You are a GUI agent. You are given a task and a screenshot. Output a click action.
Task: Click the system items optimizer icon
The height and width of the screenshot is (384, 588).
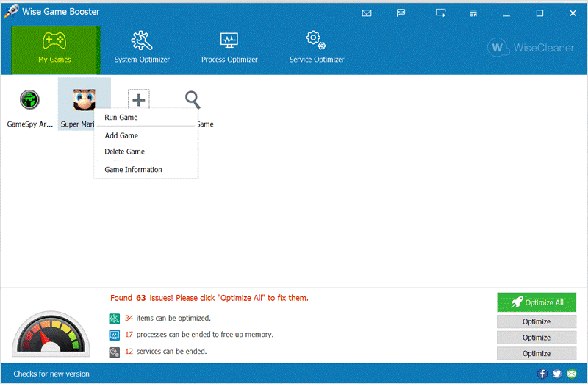tap(115, 319)
